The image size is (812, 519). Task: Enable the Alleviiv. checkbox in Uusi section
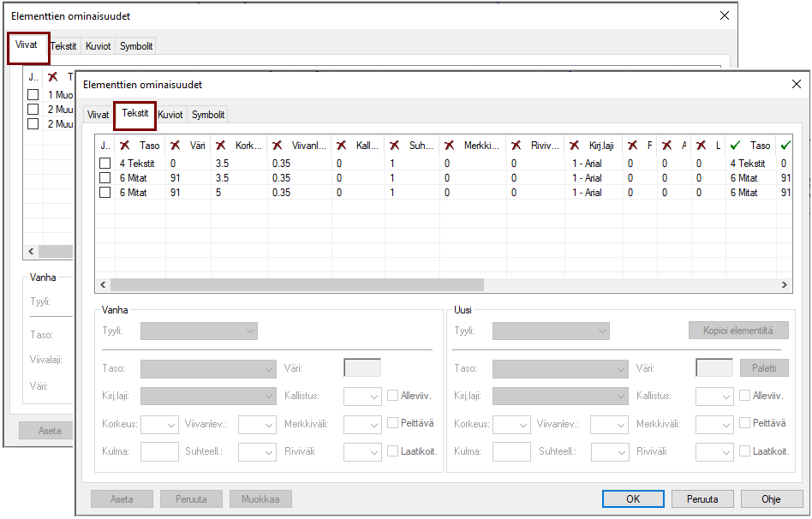click(x=744, y=396)
